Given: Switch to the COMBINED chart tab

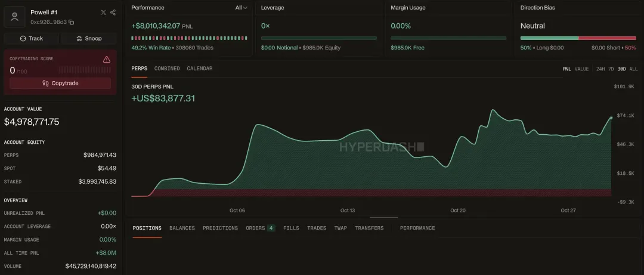Looking at the screenshot, I should click(x=167, y=68).
